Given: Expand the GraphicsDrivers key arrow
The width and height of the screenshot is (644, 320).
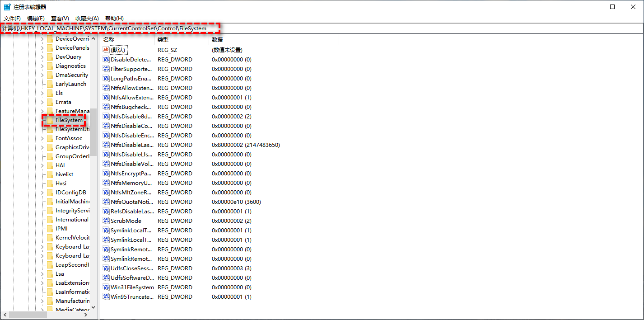Looking at the screenshot, I should tap(42, 147).
